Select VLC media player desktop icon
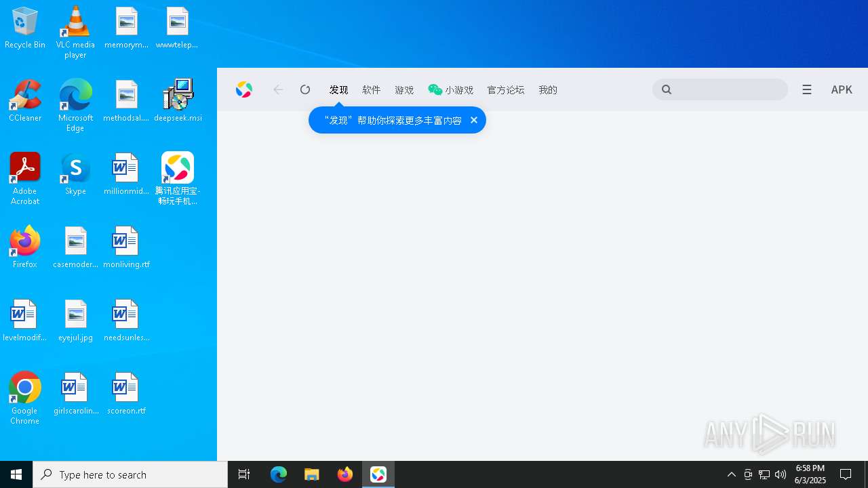This screenshot has width=868, height=488. pos(75,33)
